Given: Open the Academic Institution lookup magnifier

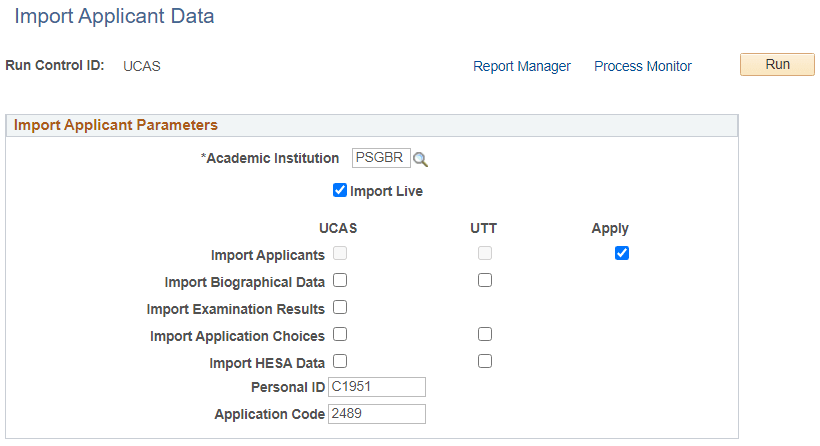Looking at the screenshot, I should [421, 159].
